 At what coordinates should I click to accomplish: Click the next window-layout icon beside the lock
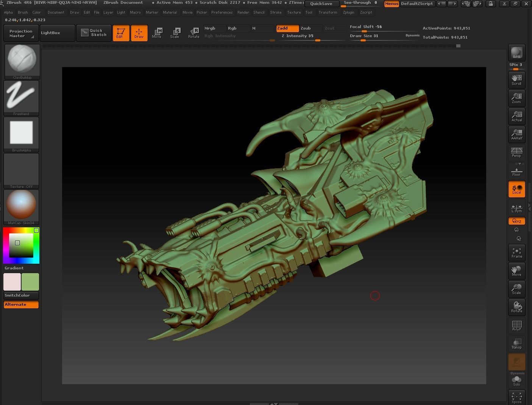[477, 4]
